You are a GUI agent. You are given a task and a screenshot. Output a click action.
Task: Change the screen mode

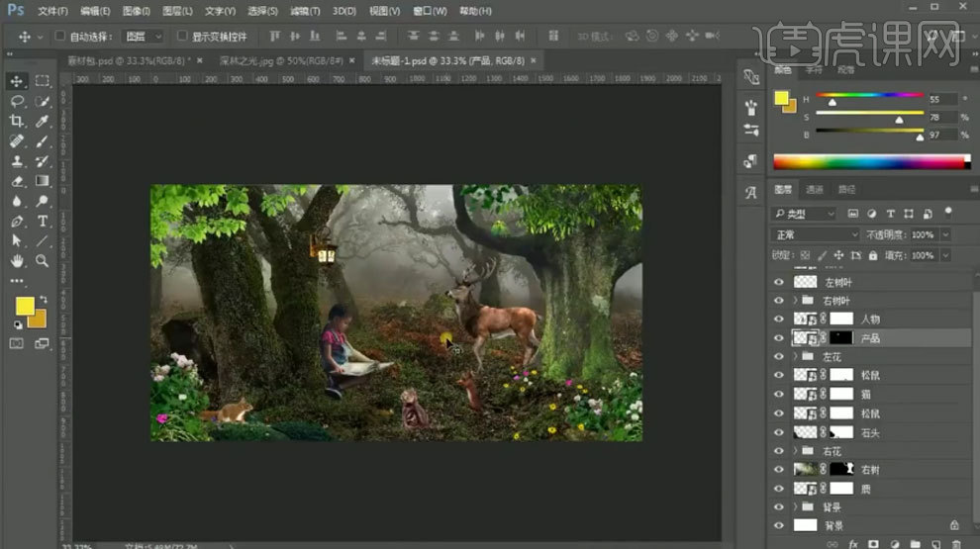point(42,343)
